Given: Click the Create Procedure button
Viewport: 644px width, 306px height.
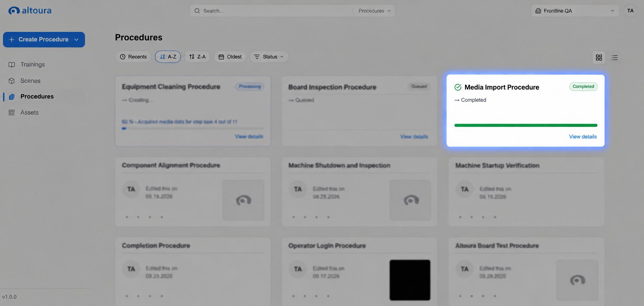Looking at the screenshot, I should click(44, 40).
